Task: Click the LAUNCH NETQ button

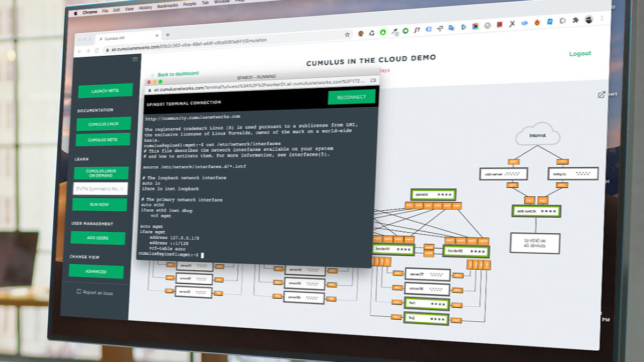Action: pos(105,91)
